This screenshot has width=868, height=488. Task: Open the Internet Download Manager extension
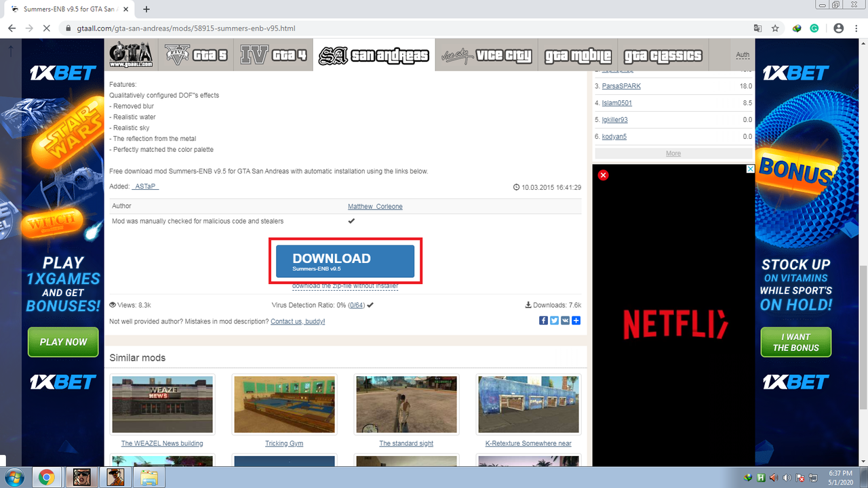pos(798,28)
